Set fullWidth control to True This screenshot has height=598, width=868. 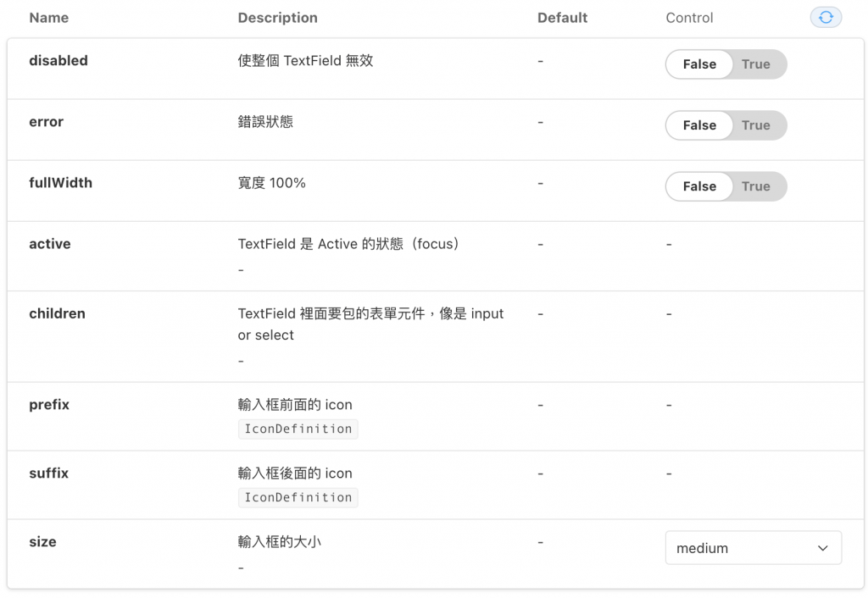coord(755,186)
